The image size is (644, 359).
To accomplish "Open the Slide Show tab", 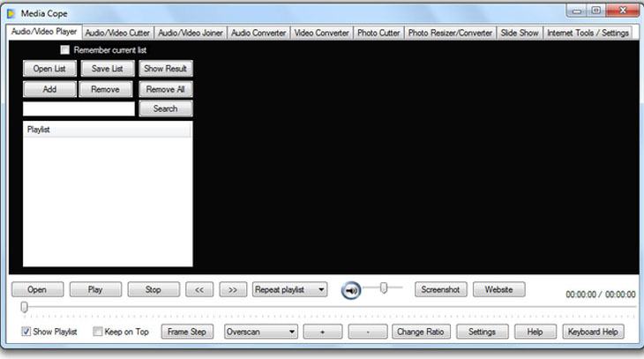I will pyautogui.click(x=520, y=33).
